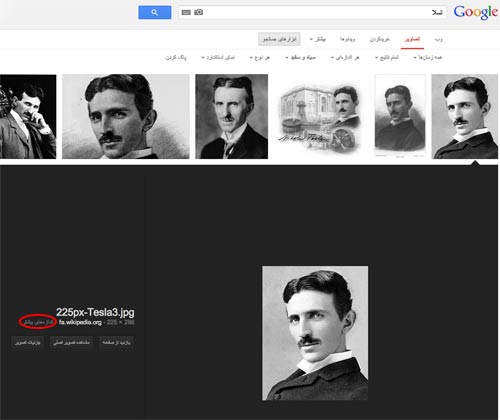
Task: Switch to the Shopping (خریدکردن) tab
Action: pyautogui.click(x=379, y=39)
